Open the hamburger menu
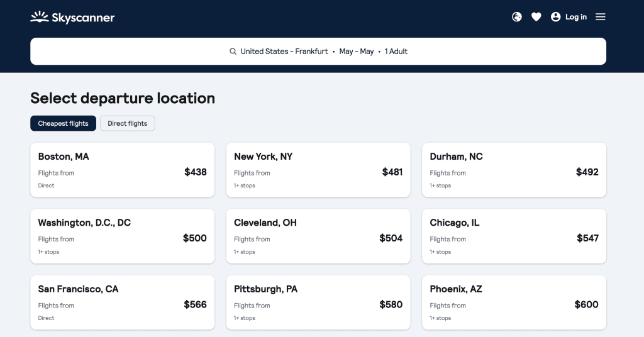Viewport: 644px width, 337px height. pos(601,17)
